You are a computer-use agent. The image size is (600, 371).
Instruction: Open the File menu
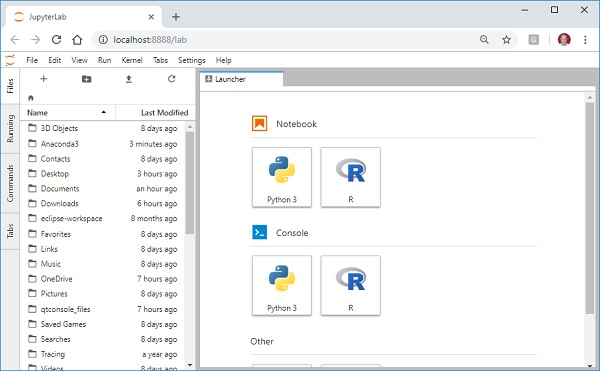tap(32, 60)
